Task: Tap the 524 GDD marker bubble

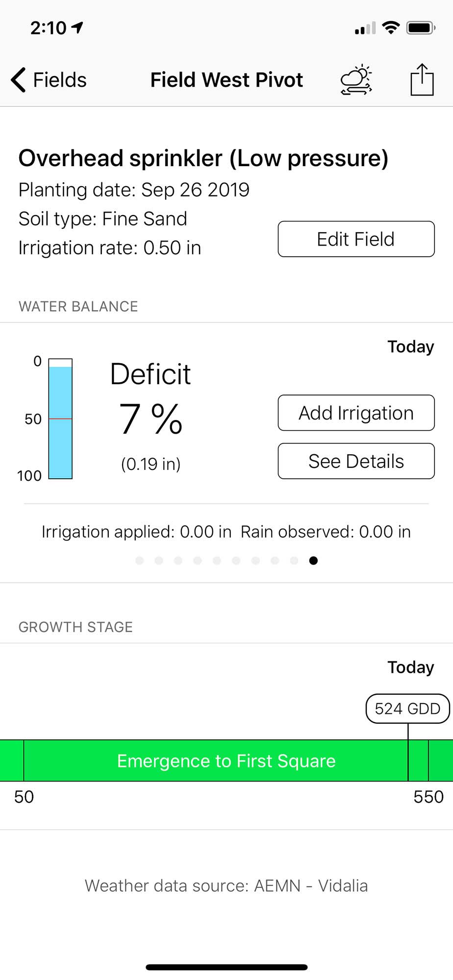Action: [407, 709]
